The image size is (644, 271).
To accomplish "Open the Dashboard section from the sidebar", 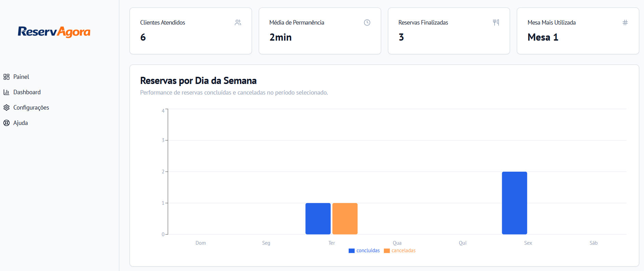I will tap(27, 92).
